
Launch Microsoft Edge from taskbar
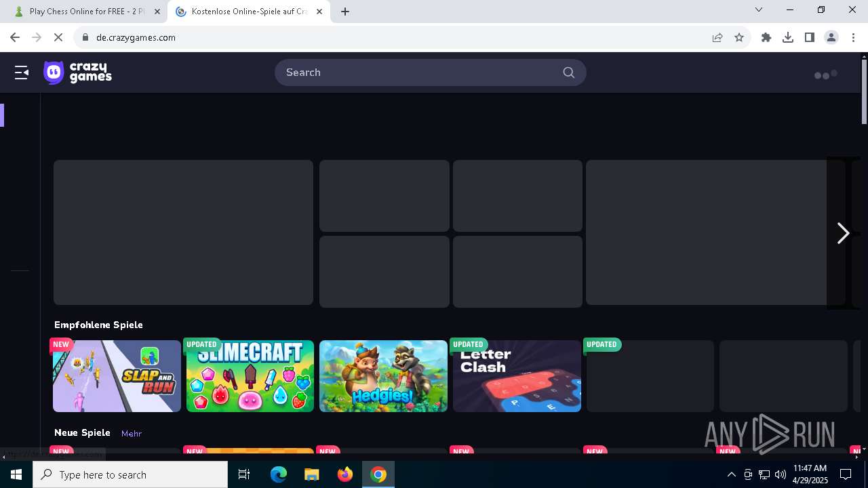279,474
